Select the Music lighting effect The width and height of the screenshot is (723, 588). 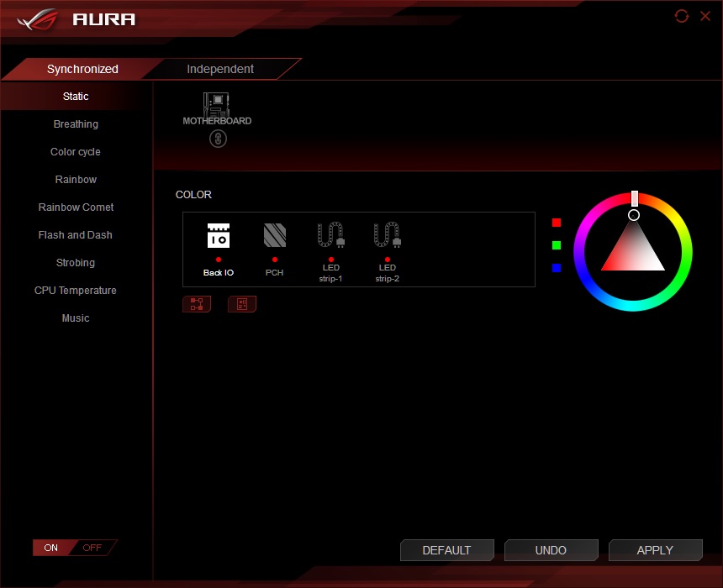(x=76, y=318)
